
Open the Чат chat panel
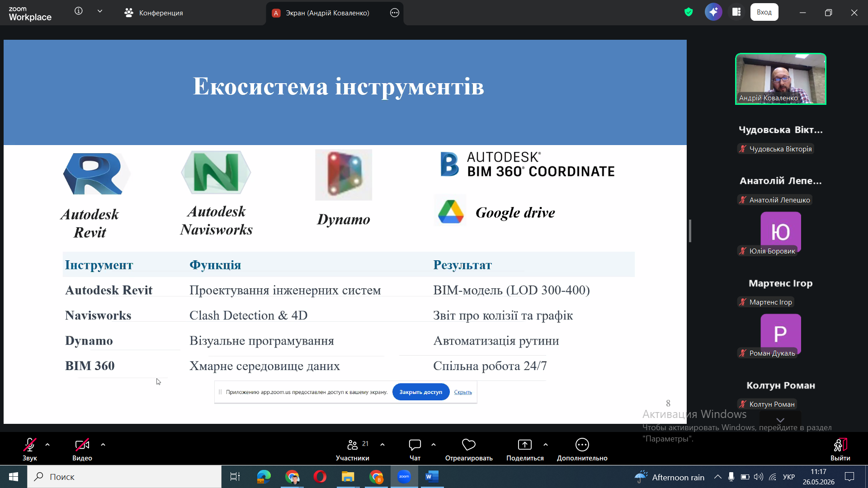(x=415, y=449)
